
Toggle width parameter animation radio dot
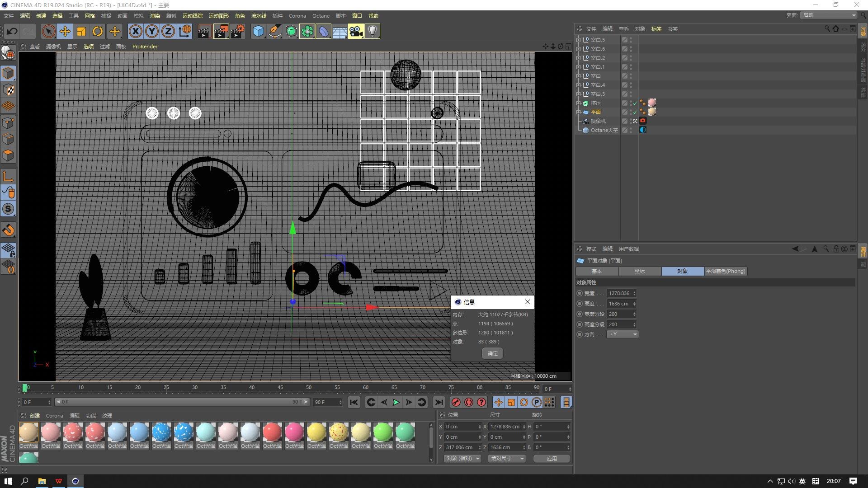click(580, 293)
